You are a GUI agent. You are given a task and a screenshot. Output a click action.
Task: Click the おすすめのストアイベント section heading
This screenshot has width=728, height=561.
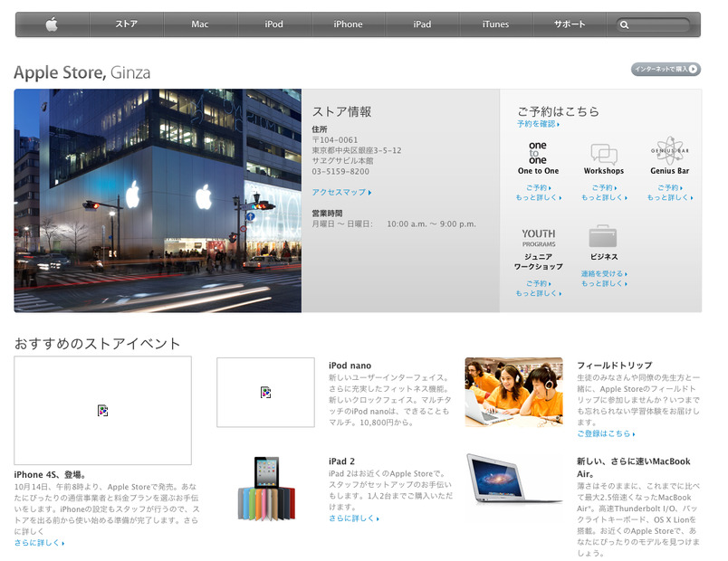[97, 344]
